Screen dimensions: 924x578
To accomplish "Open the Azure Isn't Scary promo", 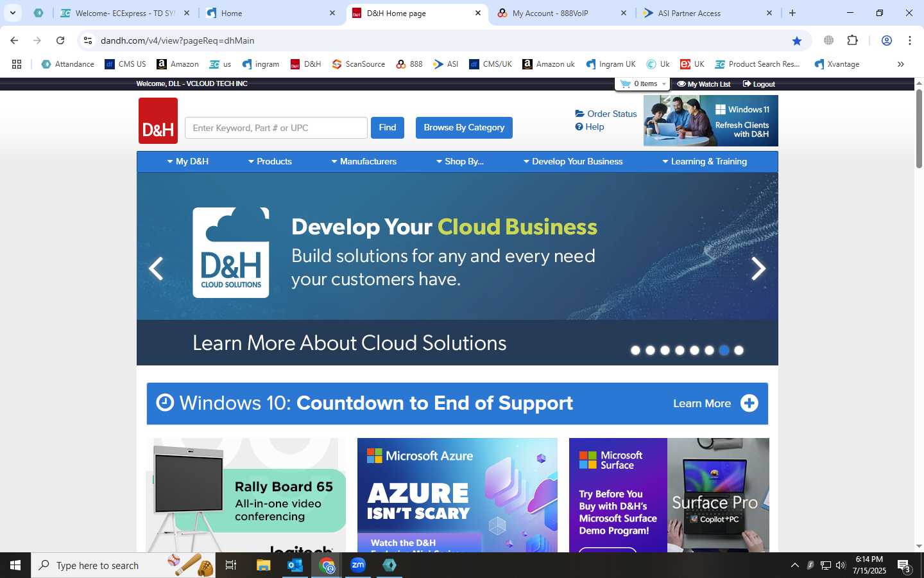I will coord(458,495).
